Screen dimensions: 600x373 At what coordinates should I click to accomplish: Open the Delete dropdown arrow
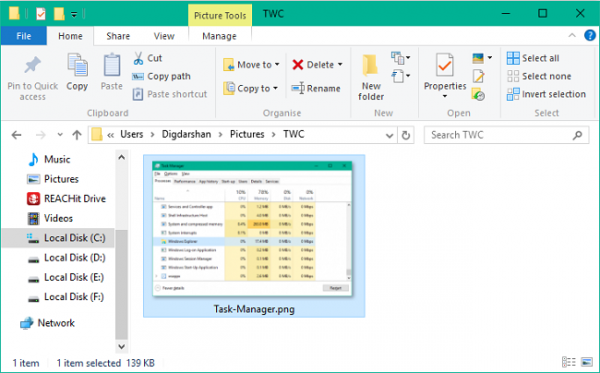(340, 65)
